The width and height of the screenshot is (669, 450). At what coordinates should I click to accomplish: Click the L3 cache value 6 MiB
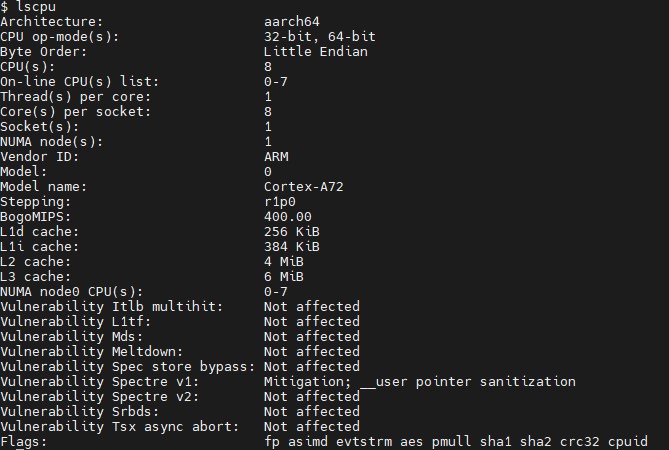click(x=284, y=276)
